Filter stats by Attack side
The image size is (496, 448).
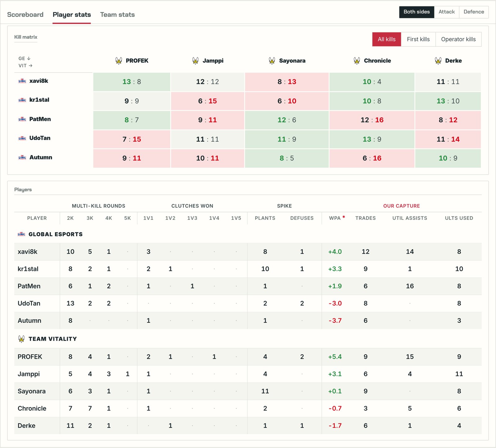447,12
